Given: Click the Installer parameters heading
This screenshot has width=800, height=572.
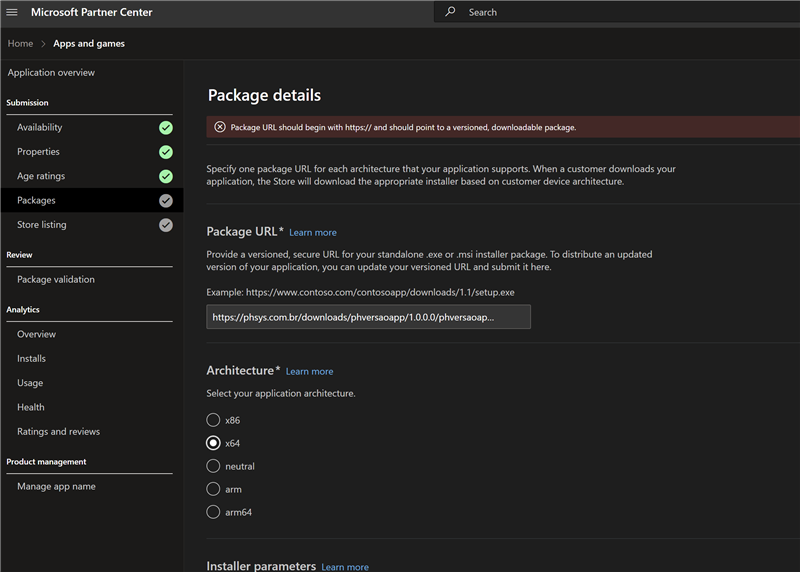Looking at the screenshot, I should pyautogui.click(x=261, y=565).
